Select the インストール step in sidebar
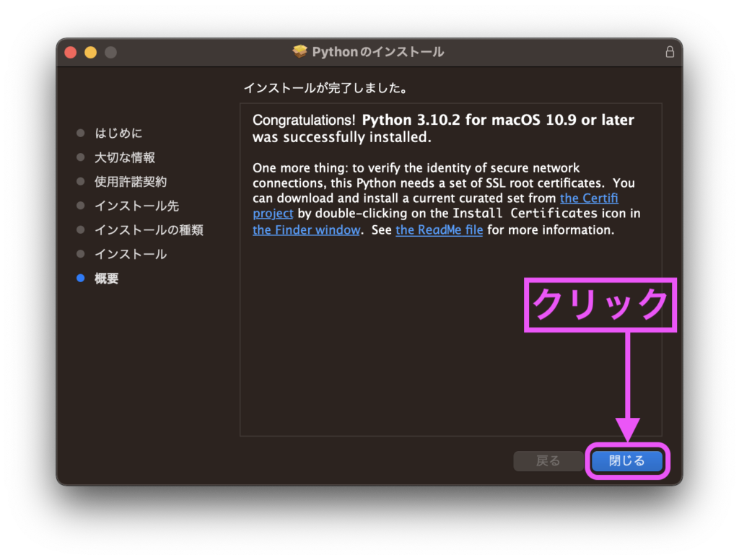This screenshot has width=739, height=560. (131, 254)
